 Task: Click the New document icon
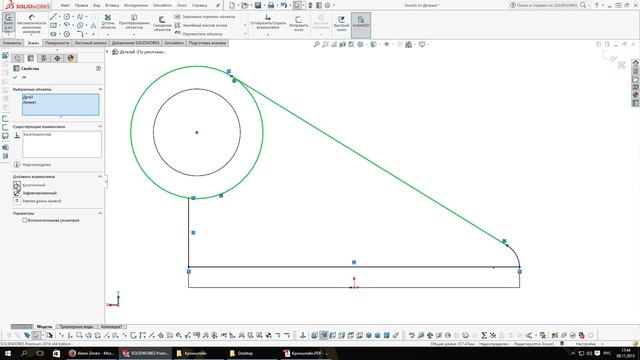pos(231,5)
